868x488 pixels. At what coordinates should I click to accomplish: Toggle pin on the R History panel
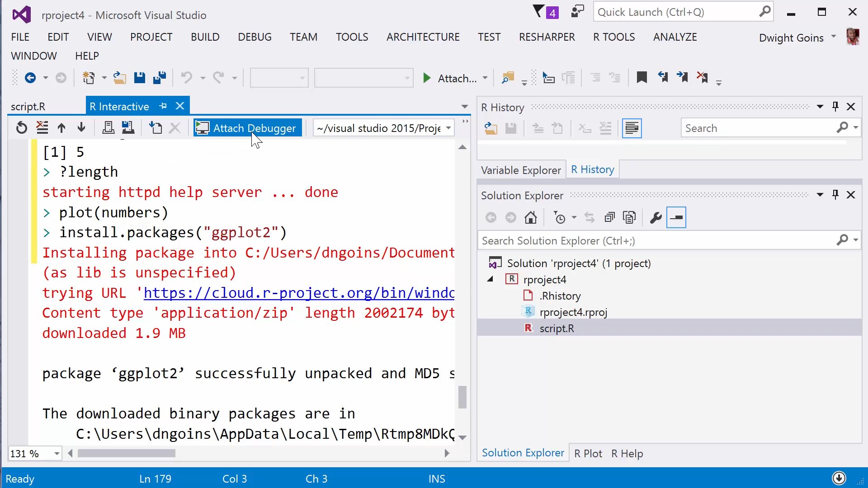pyautogui.click(x=835, y=107)
